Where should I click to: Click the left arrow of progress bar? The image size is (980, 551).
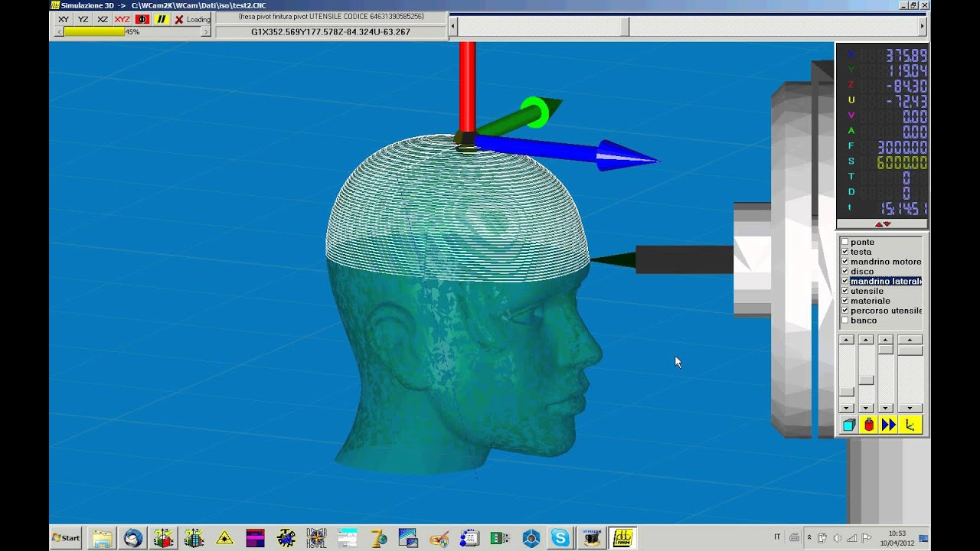click(59, 32)
